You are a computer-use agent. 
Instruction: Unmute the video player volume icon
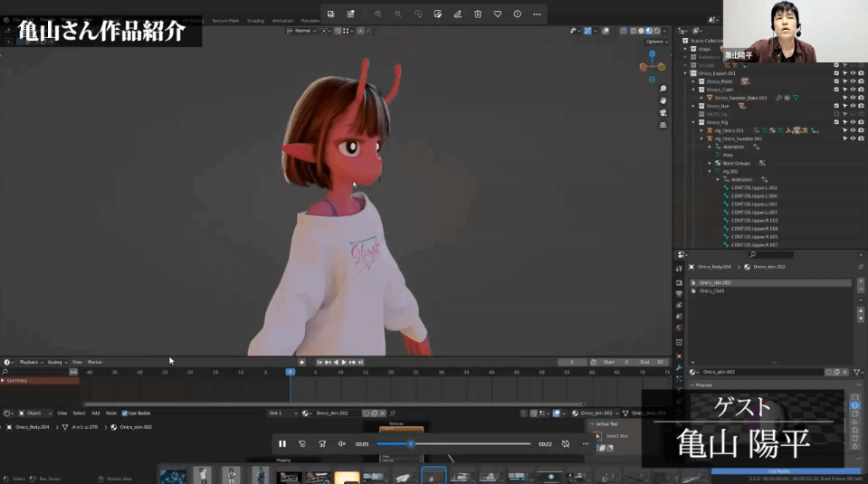click(x=342, y=443)
